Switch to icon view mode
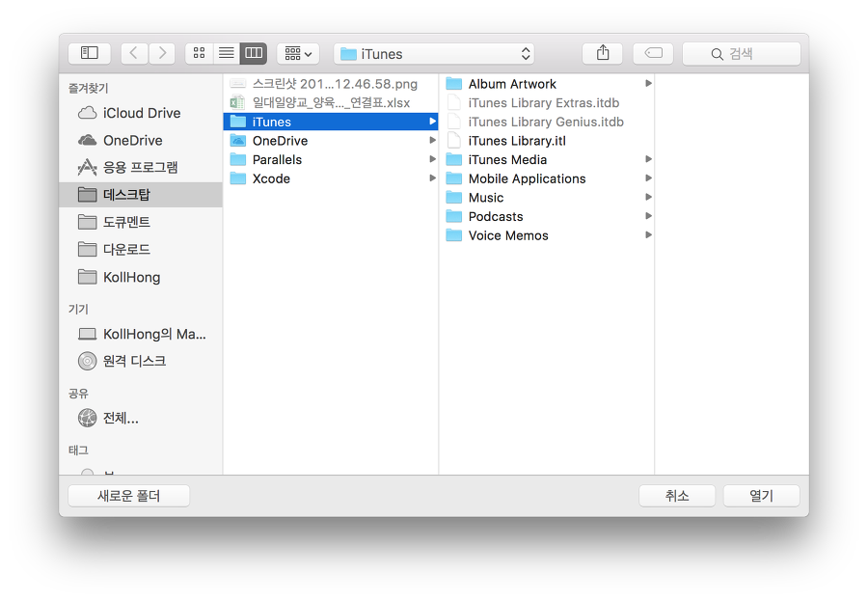The image size is (868, 601). [x=199, y=53]
